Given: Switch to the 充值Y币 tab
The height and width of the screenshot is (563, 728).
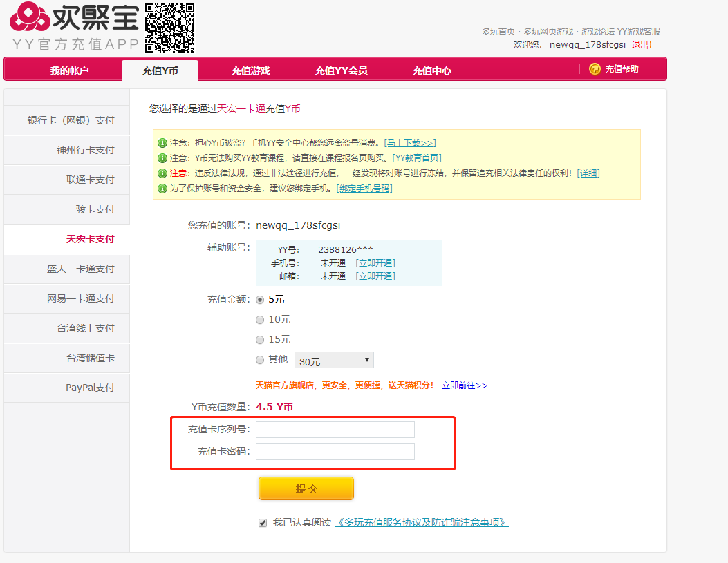Looking at the screenshot, I should coord(160,70).
